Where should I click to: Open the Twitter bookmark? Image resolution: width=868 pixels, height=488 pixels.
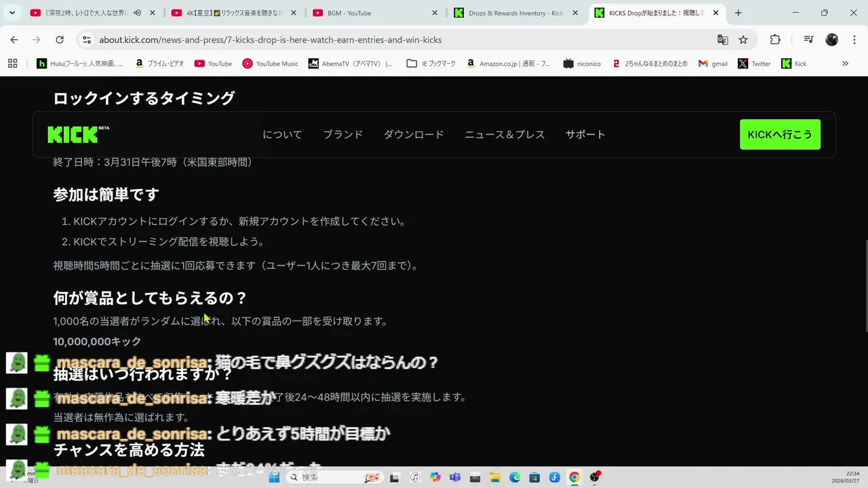754,64
